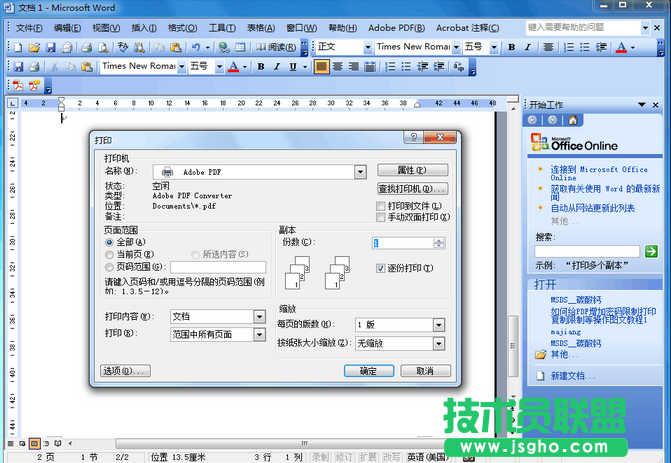Open the Research tool icon

click(x=139, y=47)
